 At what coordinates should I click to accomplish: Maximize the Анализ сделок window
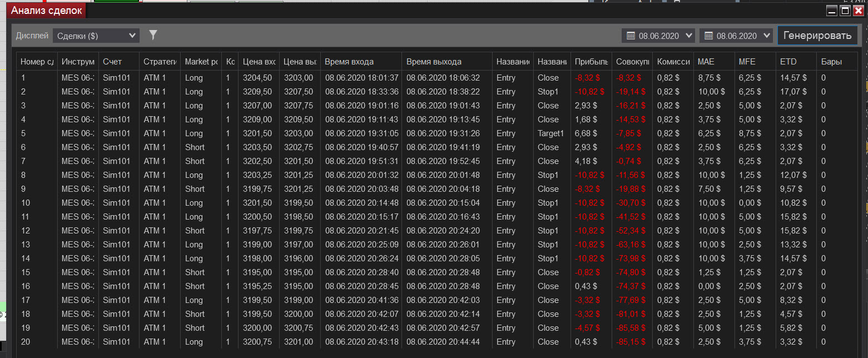pos(845,11)
